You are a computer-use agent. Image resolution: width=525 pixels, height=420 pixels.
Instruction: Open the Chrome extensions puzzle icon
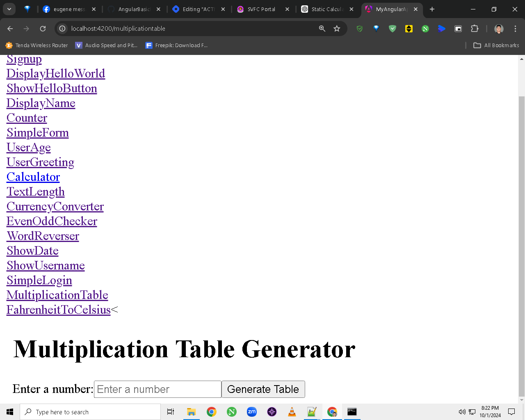coord(475,29)
